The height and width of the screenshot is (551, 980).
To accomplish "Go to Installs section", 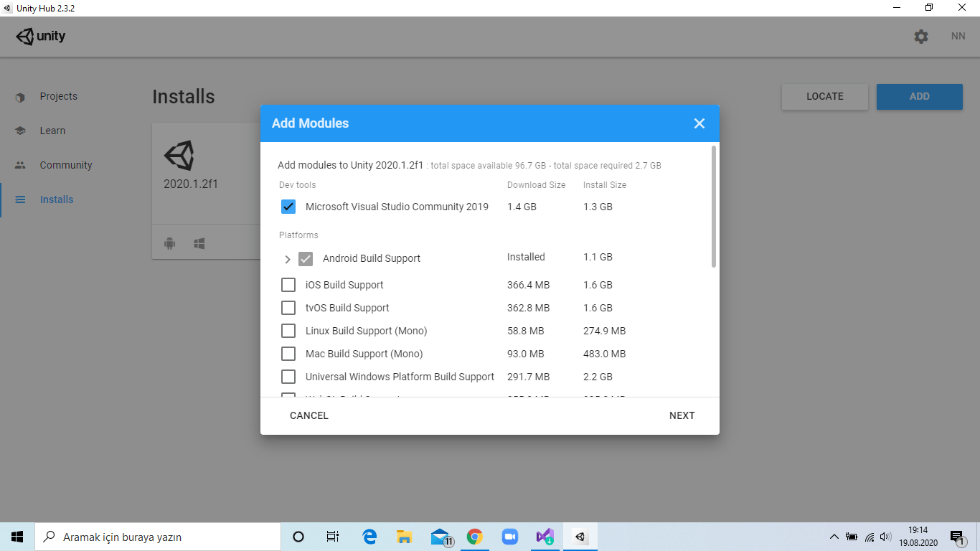I will point(57,199).
